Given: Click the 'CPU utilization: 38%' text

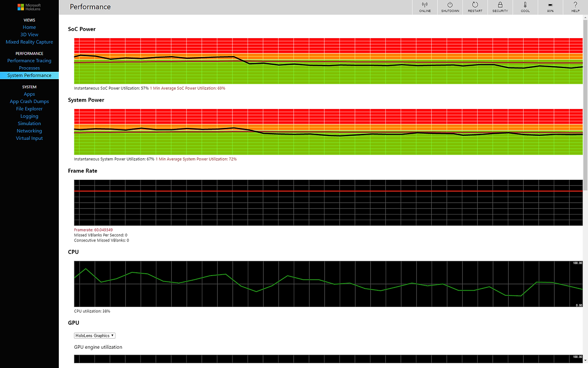Looking at the screenshot, I should 92,311.
